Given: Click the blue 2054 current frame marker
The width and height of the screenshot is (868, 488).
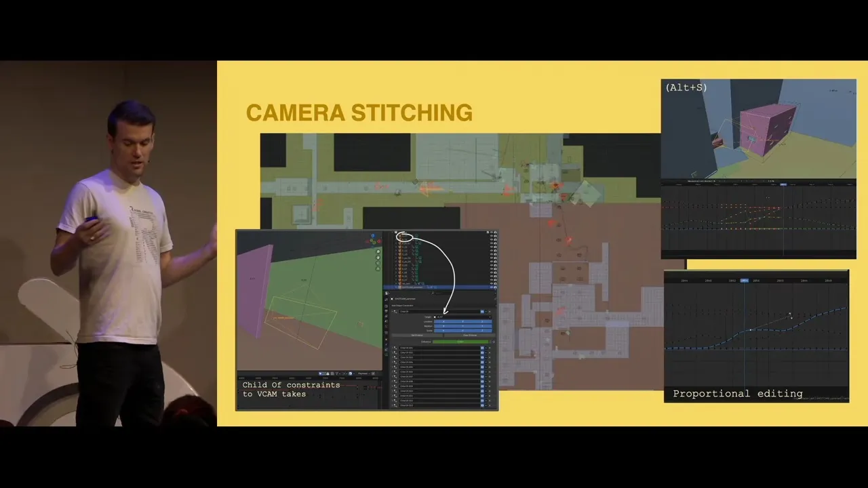Looking at the screenshot, I should coord(745,281).
